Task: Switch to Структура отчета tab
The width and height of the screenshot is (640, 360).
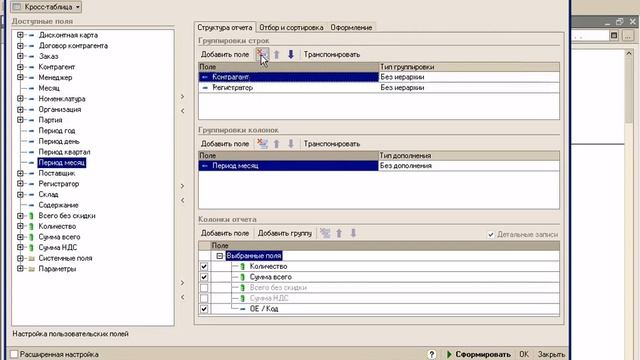Action: click(224, 27)
